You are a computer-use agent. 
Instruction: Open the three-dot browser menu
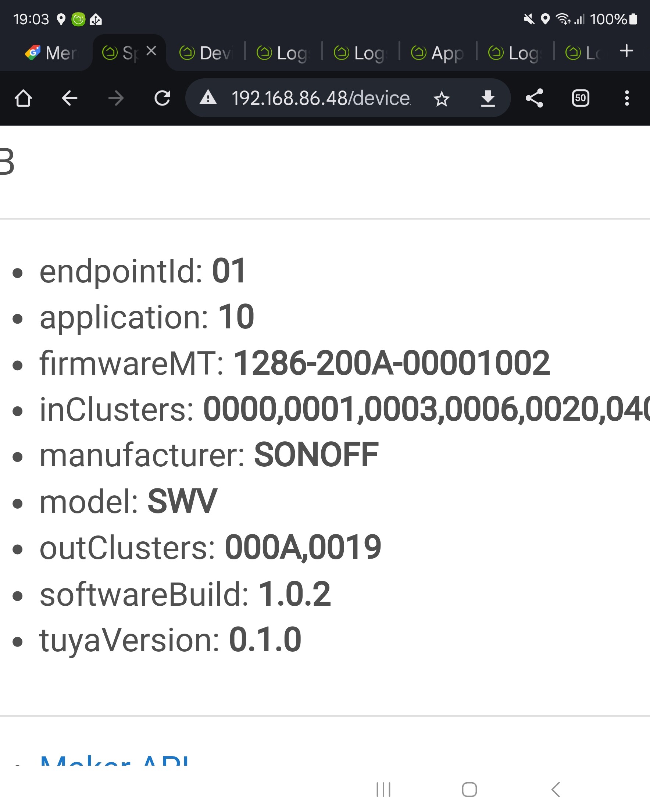(626, 98)
